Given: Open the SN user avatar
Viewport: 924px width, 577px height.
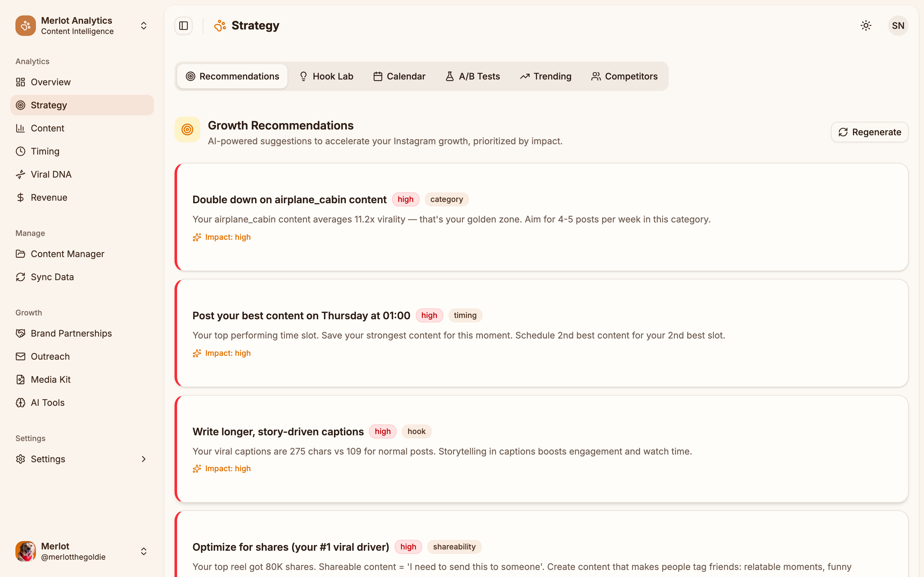Looking at the screenshot, I should 898,25.
